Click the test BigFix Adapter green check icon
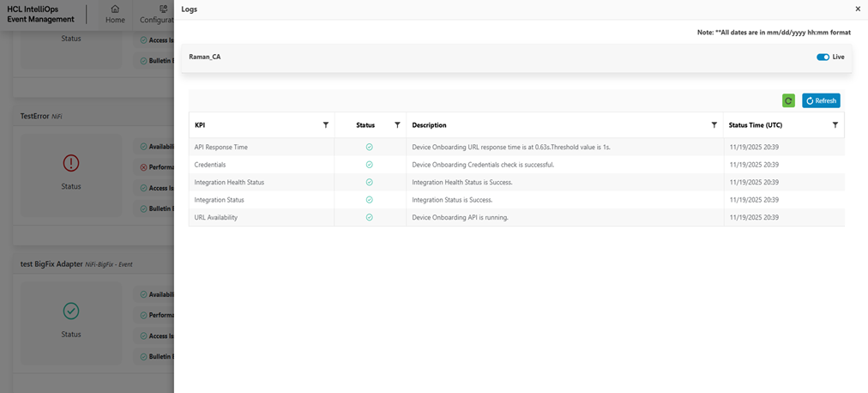868x393 pixels. [x=71, y=311]
